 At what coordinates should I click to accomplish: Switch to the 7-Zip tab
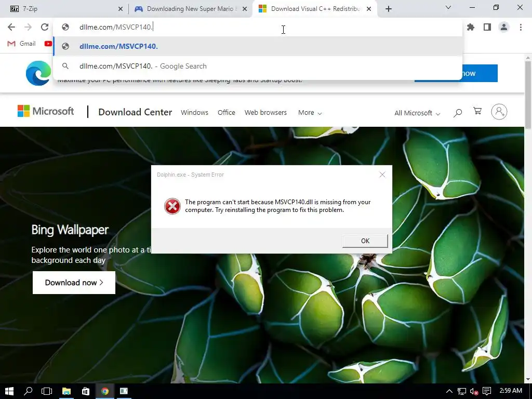pos(64,9)
